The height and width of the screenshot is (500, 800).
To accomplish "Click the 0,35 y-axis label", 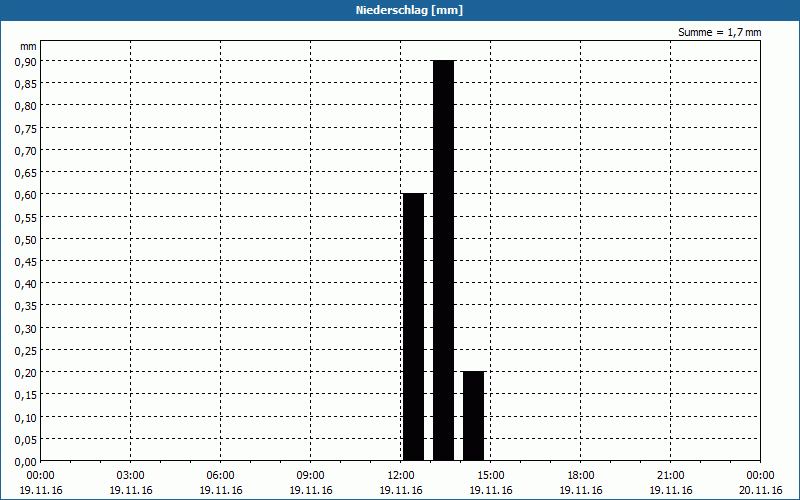I will pos(26,306).
